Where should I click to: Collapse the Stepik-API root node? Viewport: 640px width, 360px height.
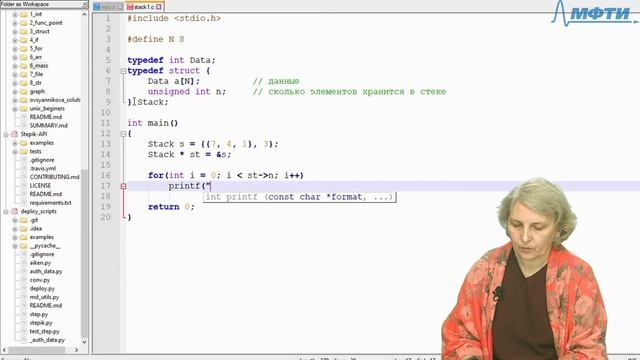tap(6, 134)
